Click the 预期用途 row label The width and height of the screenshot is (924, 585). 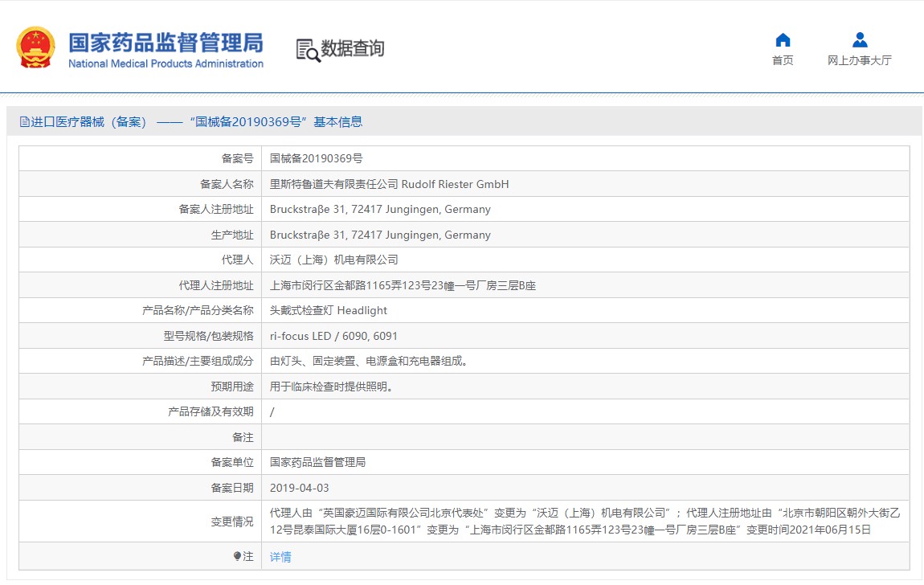pyautogui.click(x=232, y=387)
